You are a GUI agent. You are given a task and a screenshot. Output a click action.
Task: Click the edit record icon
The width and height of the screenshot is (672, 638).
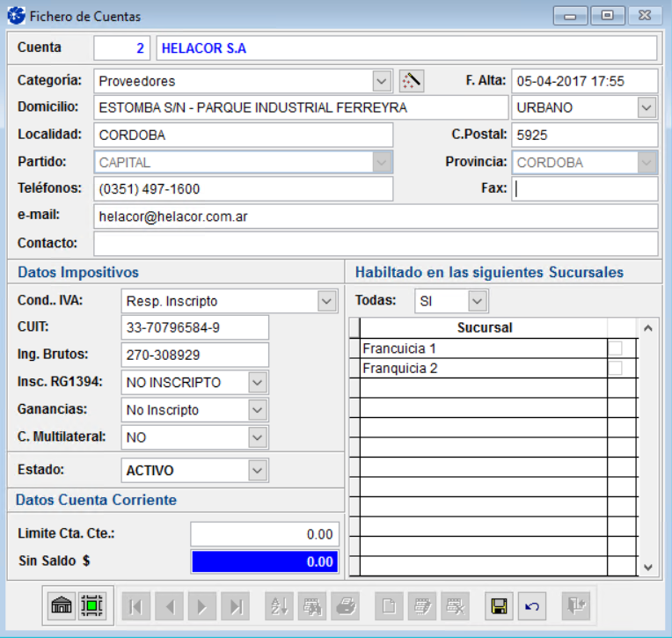tap(422, 606)
